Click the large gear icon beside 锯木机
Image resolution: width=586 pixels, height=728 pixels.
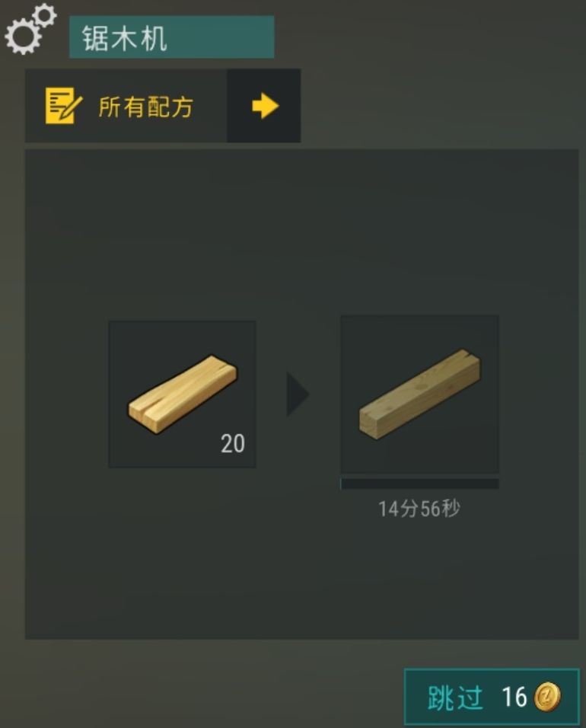pyautogui.click(x=22, y=37)
